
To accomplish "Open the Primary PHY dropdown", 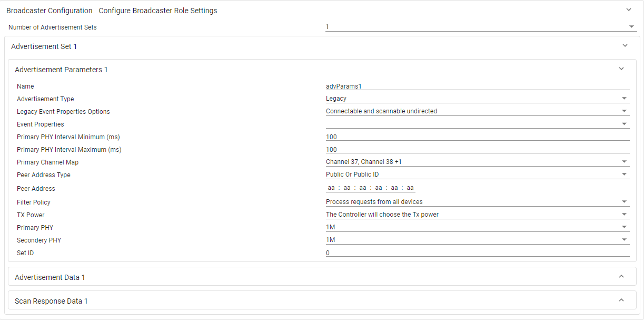I will (625, 228).
